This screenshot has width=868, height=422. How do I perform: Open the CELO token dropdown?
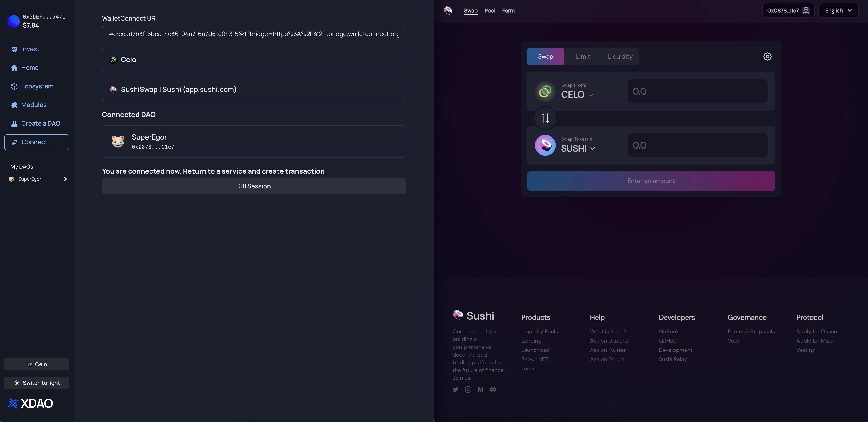click(x=577, y=95)
